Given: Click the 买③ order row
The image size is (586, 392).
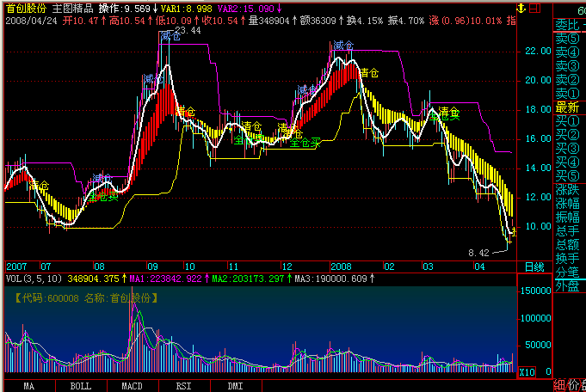Looking at the screenshot, I should click(567, 149).
